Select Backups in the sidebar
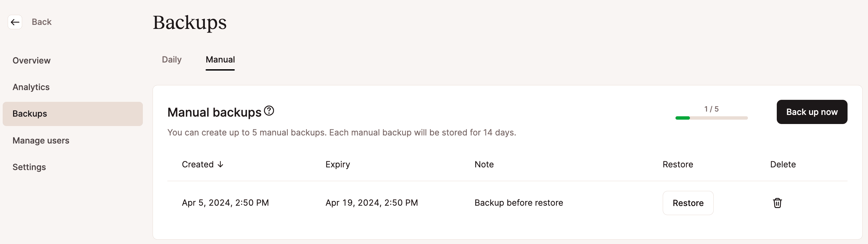The height and width of the screenshot is (244, 868). point(29,113)
